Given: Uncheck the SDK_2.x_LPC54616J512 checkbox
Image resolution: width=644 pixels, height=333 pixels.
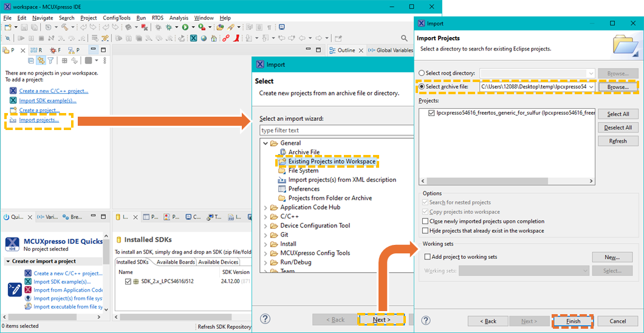Looking at the screenshot, I should click(x=128, y=281).
